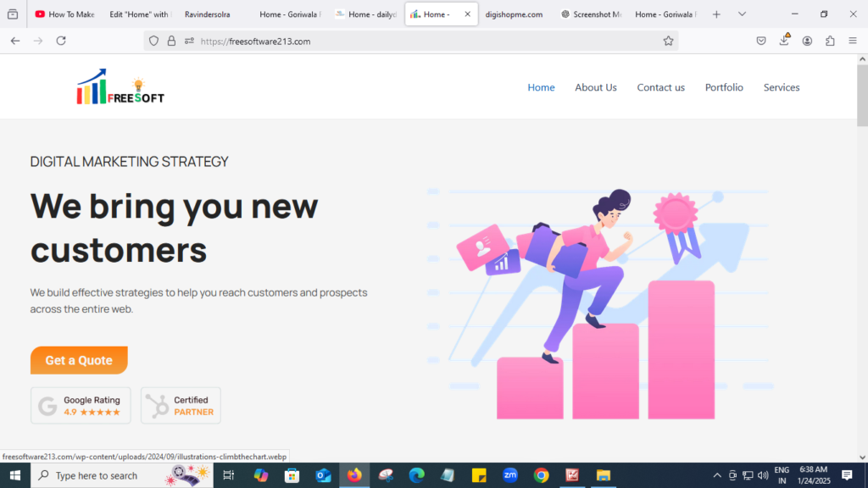Go to the Portfolio page link

coord(724,87)
